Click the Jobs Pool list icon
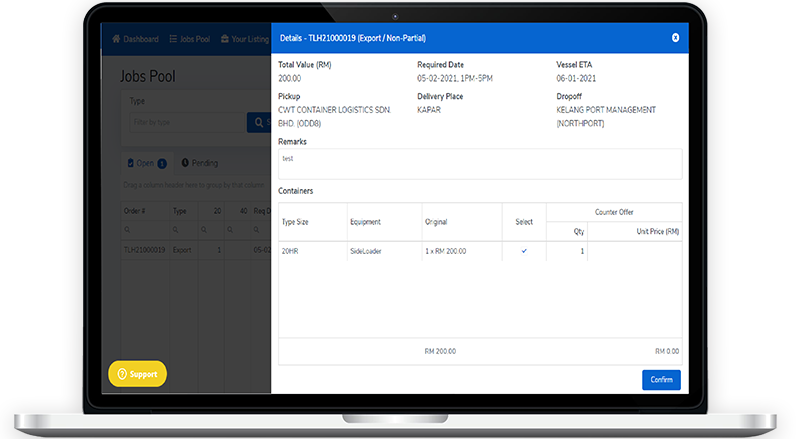This screenshot has width=800, height=439. [173, 39]
